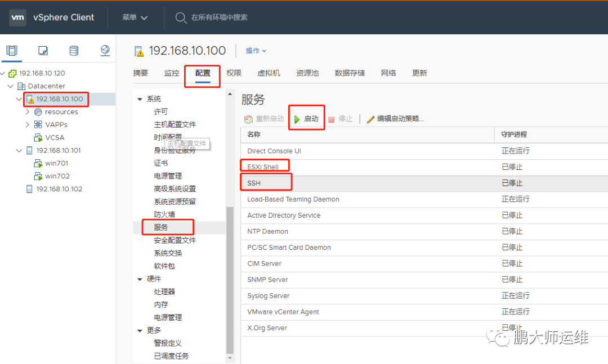
Task: Click the red 停止 stop icon
Action: pyautogui.click(x=331, y=119)
